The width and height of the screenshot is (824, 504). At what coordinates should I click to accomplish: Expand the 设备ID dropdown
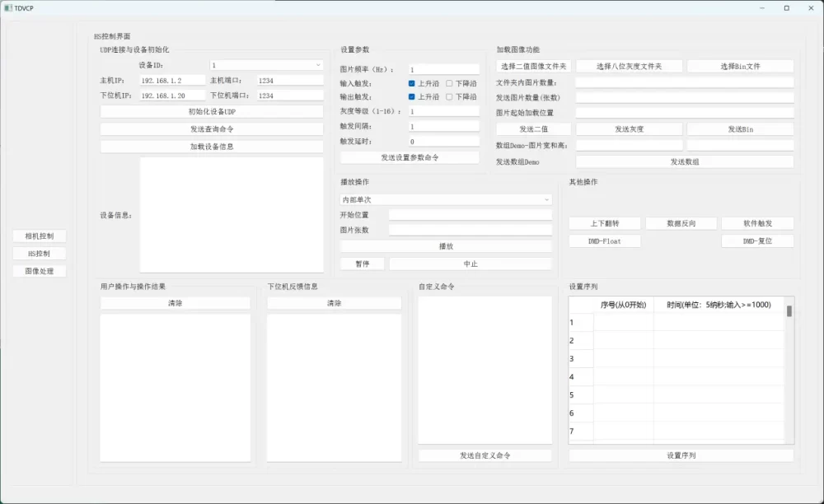(266, 64)
